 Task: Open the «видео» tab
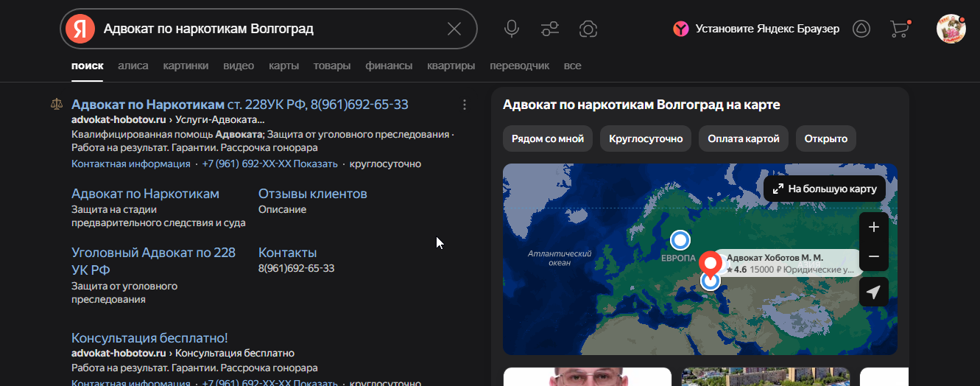tap(239, 66)
